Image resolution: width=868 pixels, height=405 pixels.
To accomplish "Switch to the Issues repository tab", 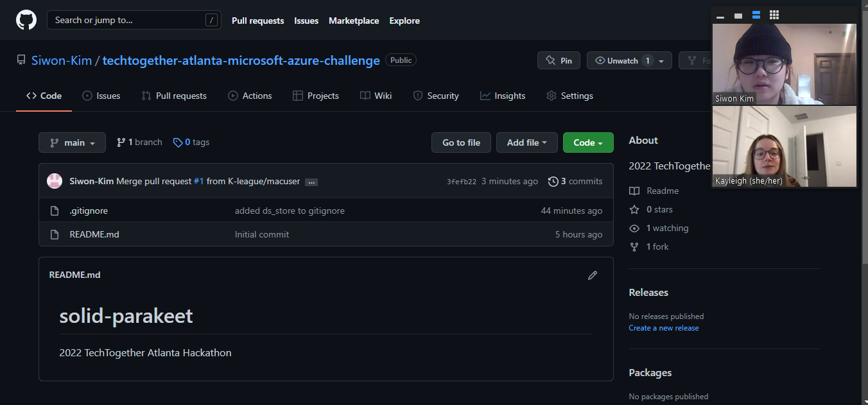I will (101, 96).
